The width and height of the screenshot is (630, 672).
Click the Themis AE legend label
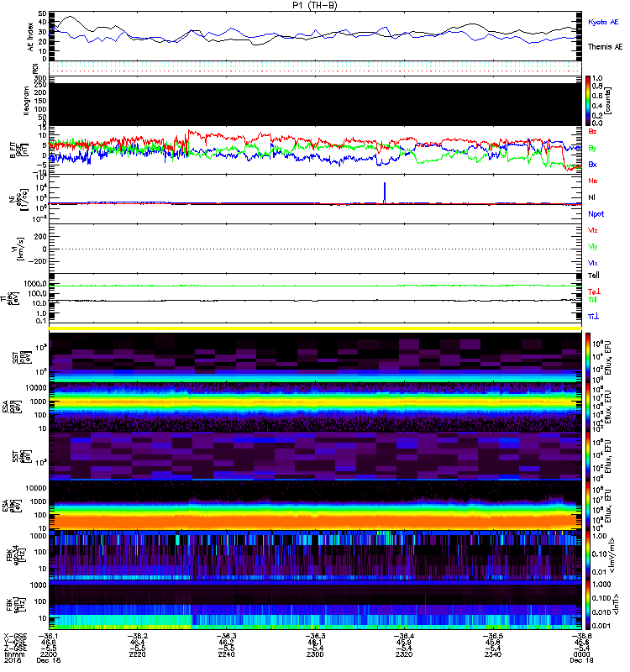[x=604, y=47]
